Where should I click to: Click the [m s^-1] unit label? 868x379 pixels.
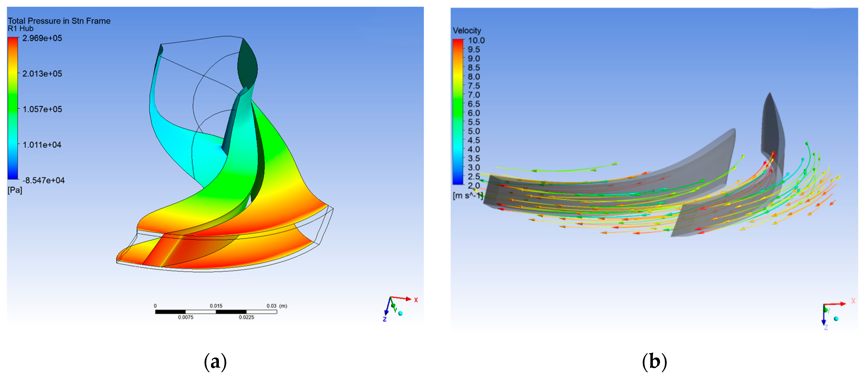click(x=468, y=196)
